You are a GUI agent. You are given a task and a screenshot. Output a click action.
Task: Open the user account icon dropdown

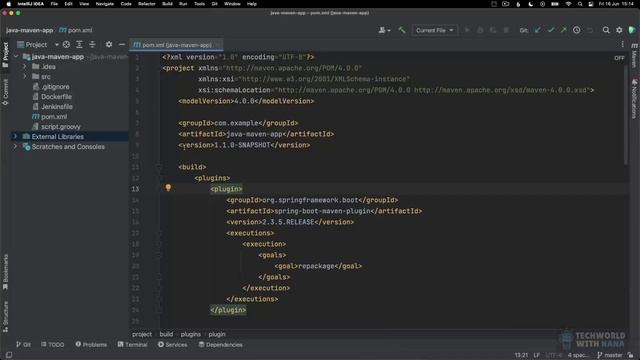click(x=384, y=30)
